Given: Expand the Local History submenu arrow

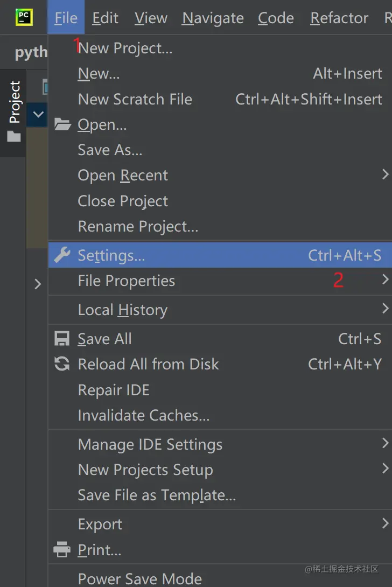Looking at the screenshot, I should click(x=385, y=309).
